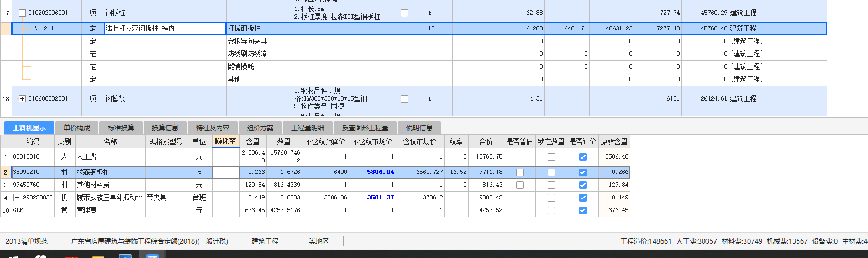Click the 含税市场价 column header
The width and height of the screenshot is (868, 258).
pyautogui.click(x=420, y=141)
